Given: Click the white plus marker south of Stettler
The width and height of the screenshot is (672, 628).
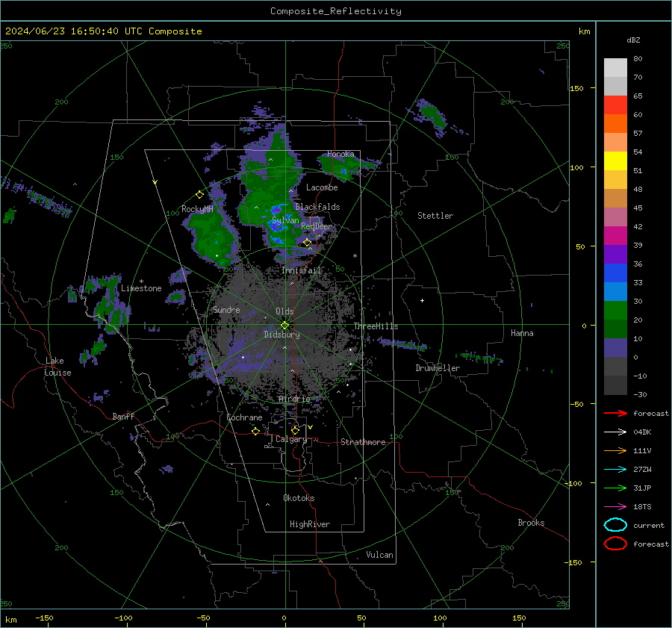Looking at the screenshot, I should point(422,300).
